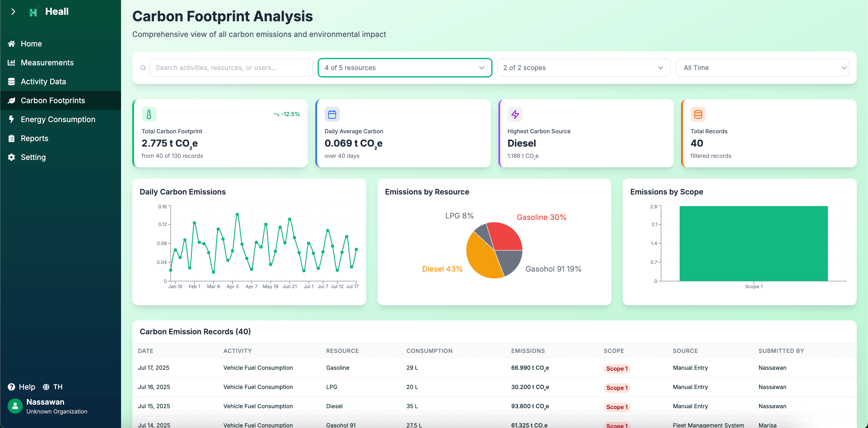Go to Energy Consumption menu item
The image size is (868, 428).
58,119
